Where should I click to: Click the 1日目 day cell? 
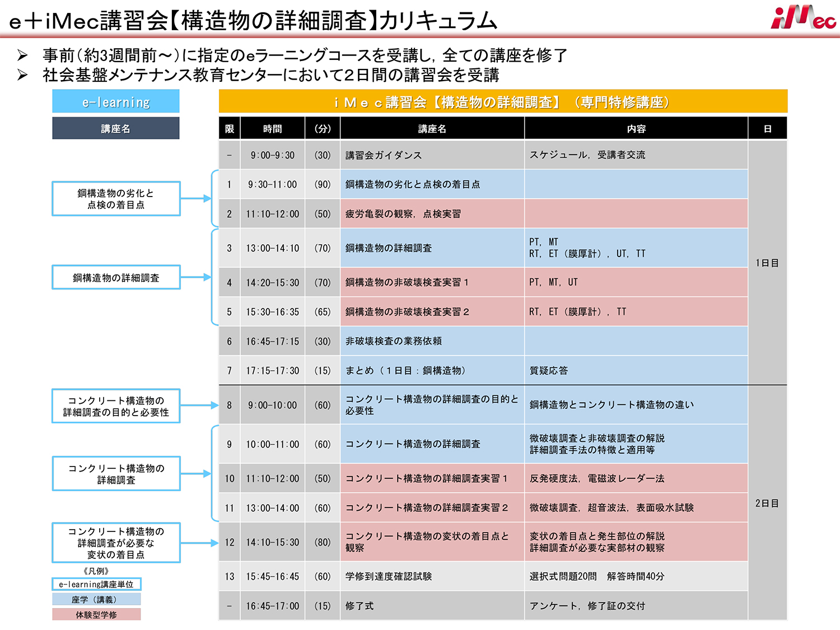pos(767,263)
